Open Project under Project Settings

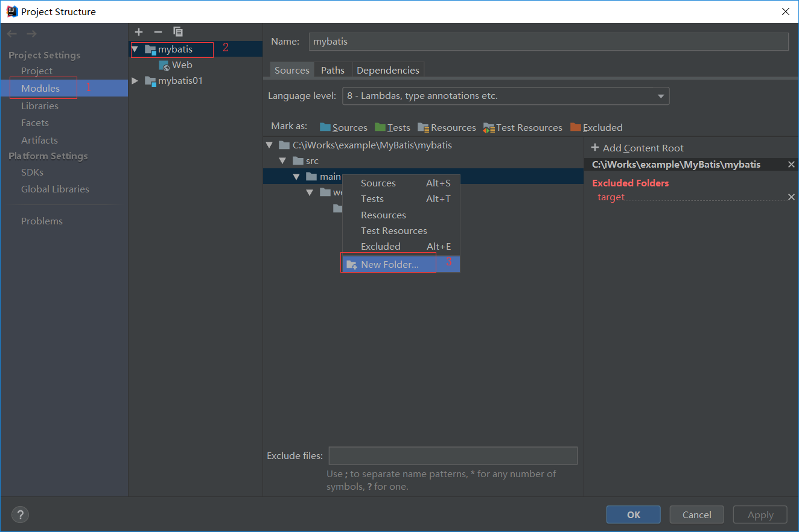coord(37,71)
